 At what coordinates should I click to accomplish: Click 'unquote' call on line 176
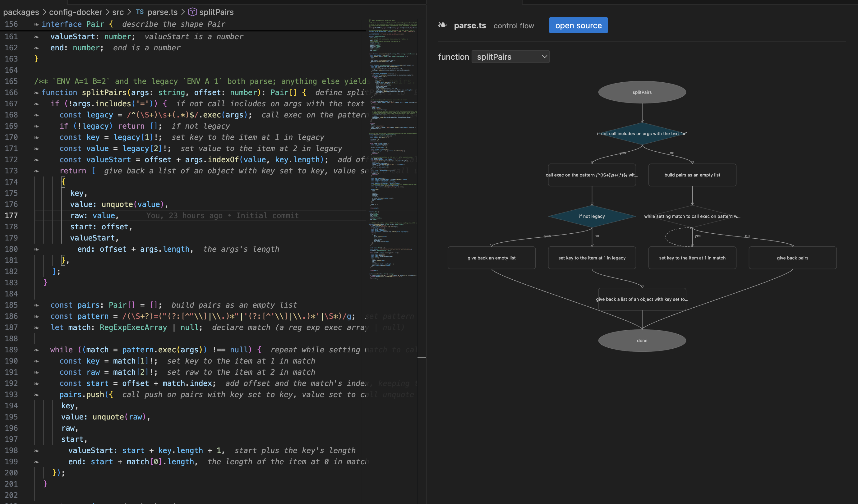tap(117, 204)
